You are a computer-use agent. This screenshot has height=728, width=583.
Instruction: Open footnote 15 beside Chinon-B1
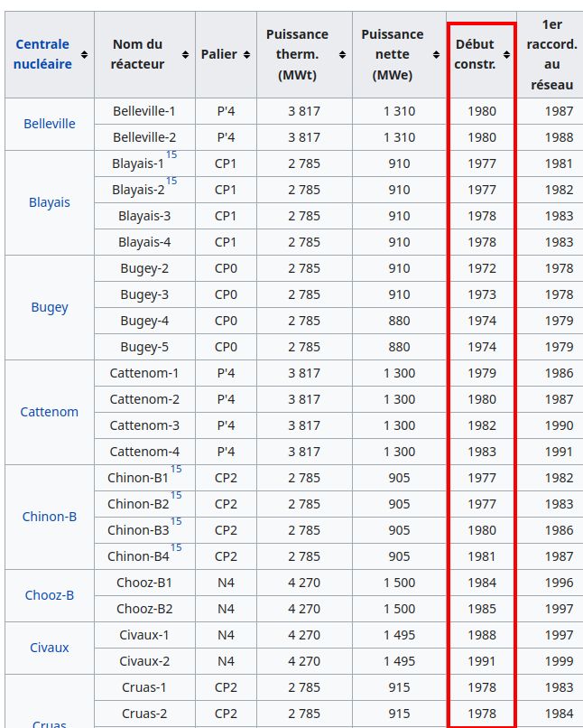(x=176, y=469)
